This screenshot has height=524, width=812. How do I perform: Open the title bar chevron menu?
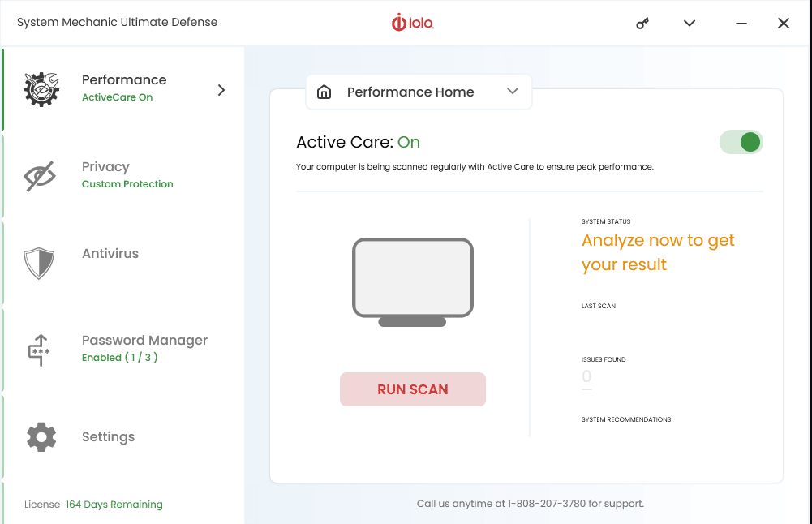(x=690, y=24)
